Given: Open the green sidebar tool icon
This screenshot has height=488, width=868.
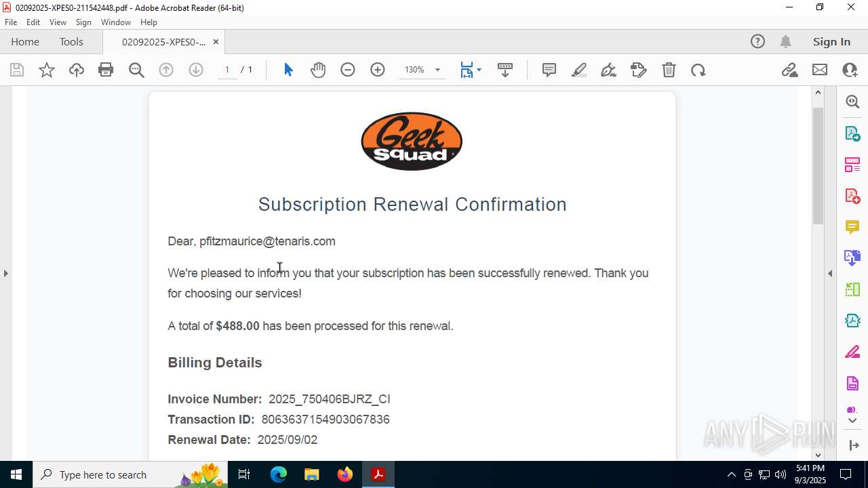Looking at the screenshot, I should pyautogui.click(x=852, y=289).
